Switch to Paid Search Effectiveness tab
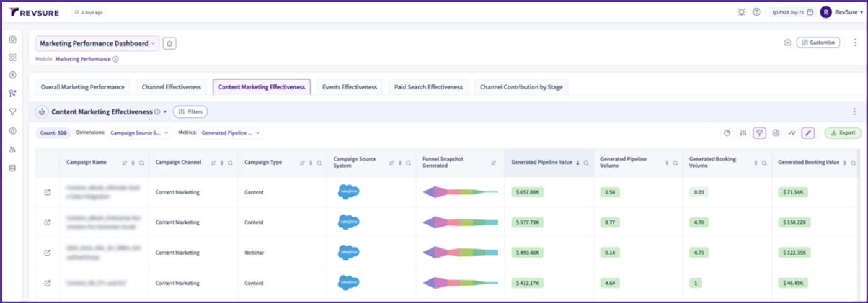This screenshot has height=303, width=868. click(428, 88)
